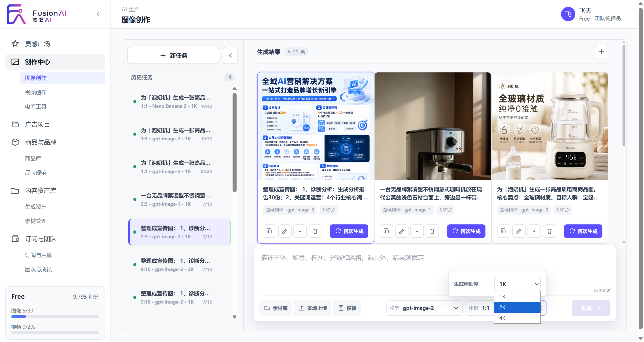644x342 pixels.
Task: Click the 图像 5/30 usage progress bar
Action: tap(55, 317)
